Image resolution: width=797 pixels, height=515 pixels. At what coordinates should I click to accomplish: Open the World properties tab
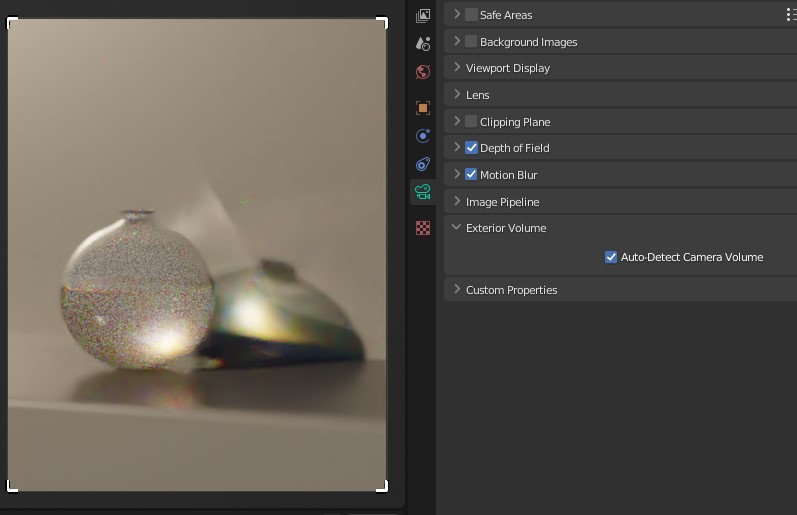pyautogui.click(x=423, y=72)
